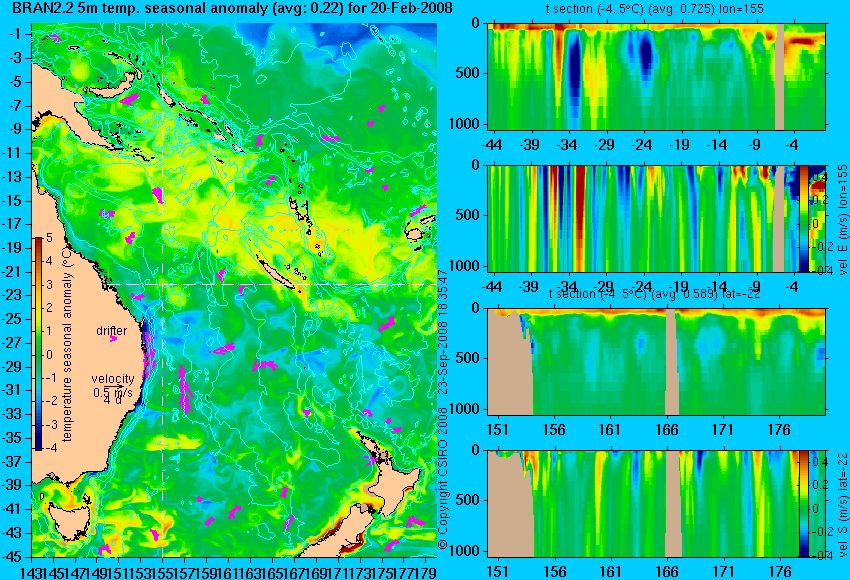Click the magenta drifter cluster near -31 latitude
The image size is (850, 580).
185,390
